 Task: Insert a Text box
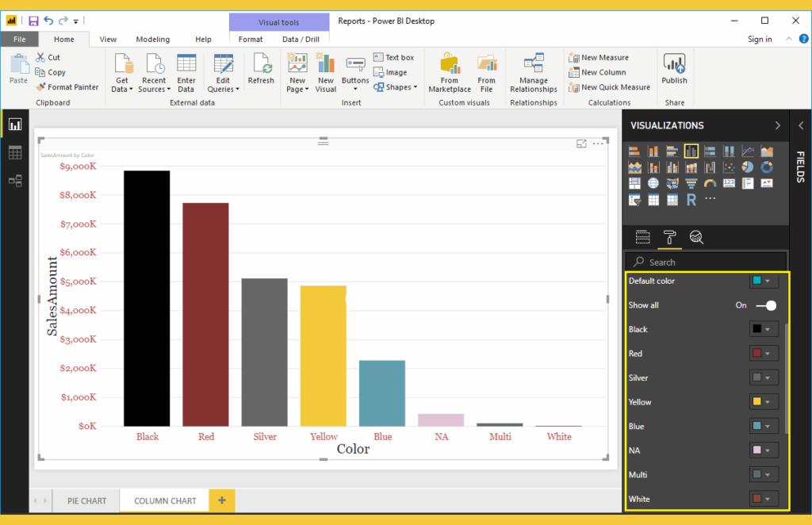tap(393, 57)
